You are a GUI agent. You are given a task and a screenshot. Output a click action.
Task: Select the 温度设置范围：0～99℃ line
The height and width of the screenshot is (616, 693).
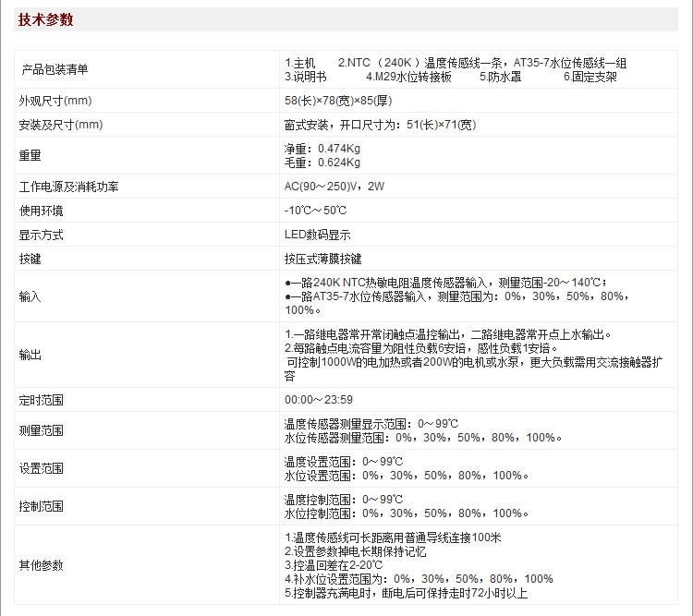344,462
